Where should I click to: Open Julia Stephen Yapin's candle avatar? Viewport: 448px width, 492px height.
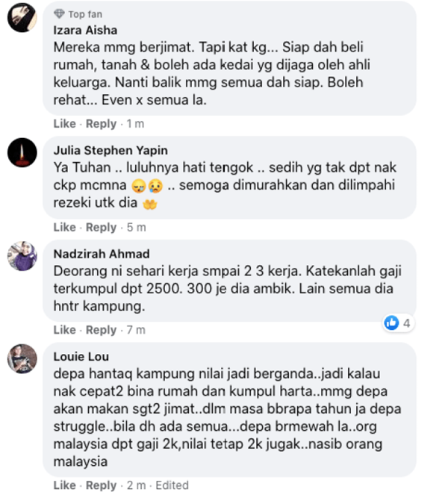(x=22, y=152)
